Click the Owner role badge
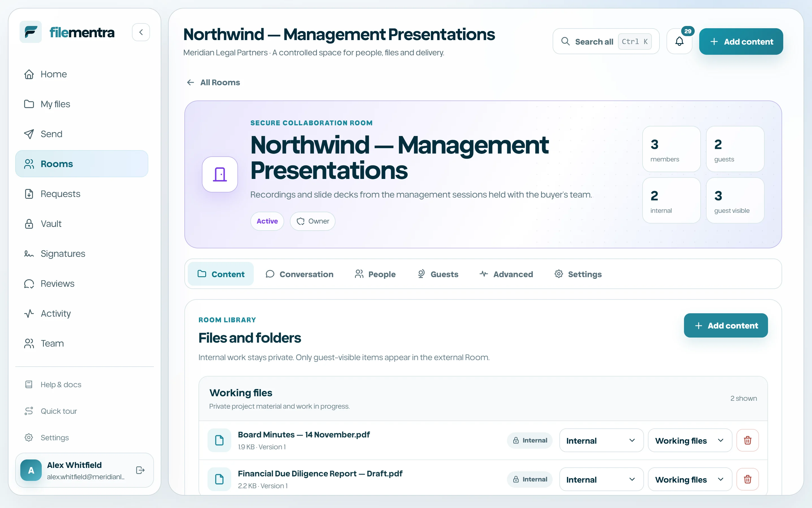This screenshot has height=508, width=812. [312, 221]
